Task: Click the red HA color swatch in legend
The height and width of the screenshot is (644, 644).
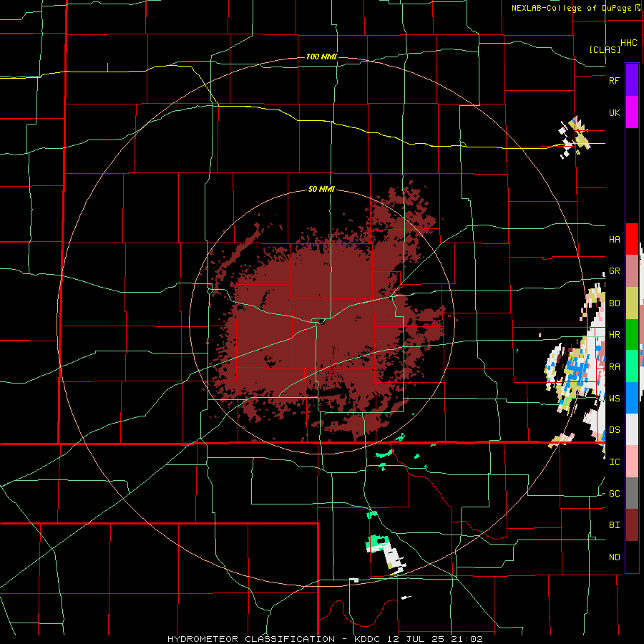Action: click(632, 239)
